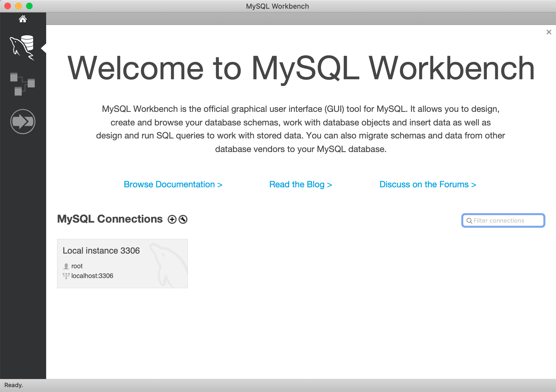Click add new MySQL connection plus icon
Screen dimensions: 556x392
(x=173, y=219)
